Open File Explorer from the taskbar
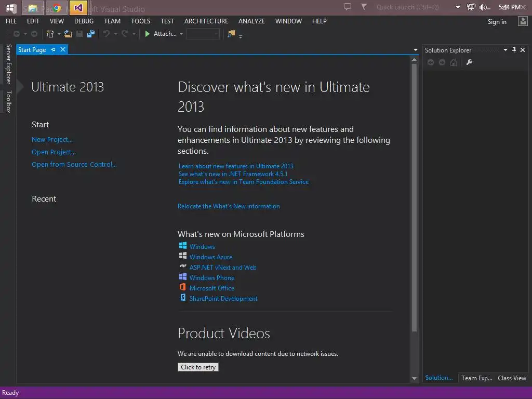The image size is (532, 399). click(33, 8)
